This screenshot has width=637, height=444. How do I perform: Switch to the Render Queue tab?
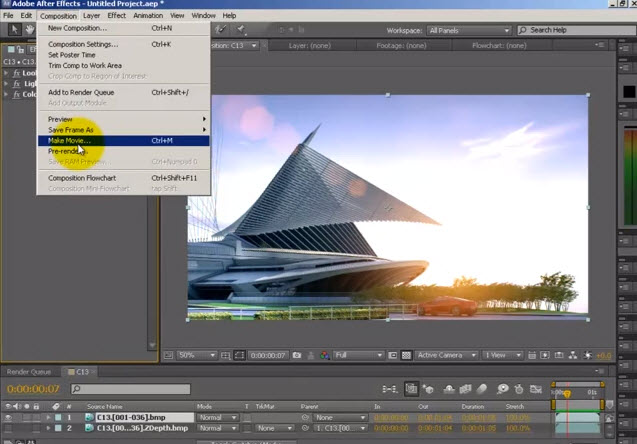pyautogui.click(x=29, y=372)
